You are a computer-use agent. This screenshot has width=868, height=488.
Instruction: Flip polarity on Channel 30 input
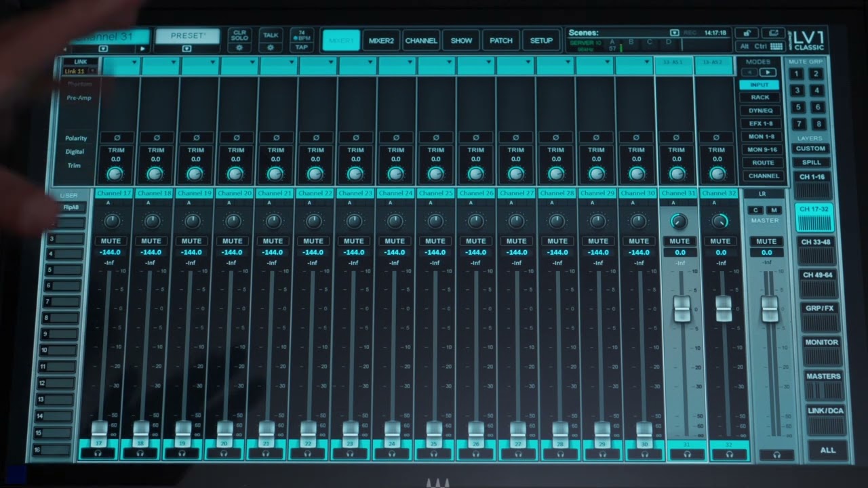pos(636,138)
